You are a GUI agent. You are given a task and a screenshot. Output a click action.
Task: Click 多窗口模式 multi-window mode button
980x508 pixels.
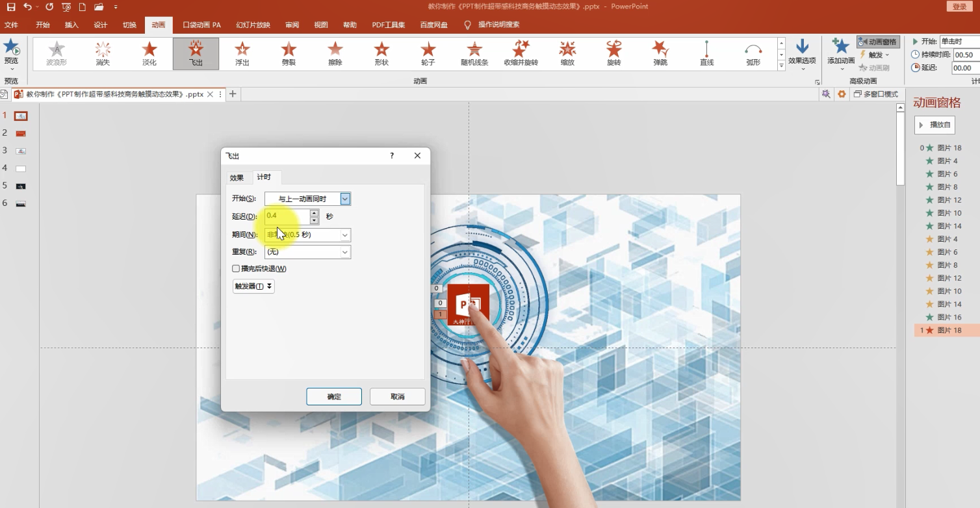(875, 94)
